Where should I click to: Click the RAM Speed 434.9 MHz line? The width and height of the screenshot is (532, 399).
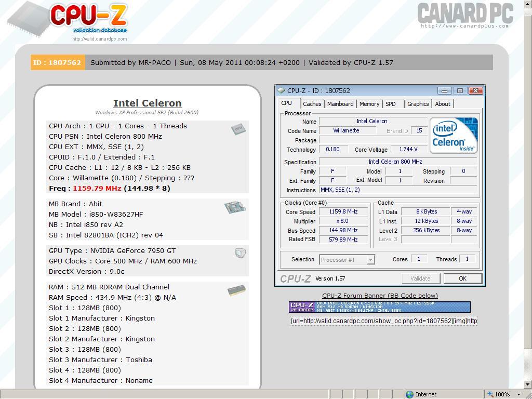pyautogui.click(x=112, y=298)
